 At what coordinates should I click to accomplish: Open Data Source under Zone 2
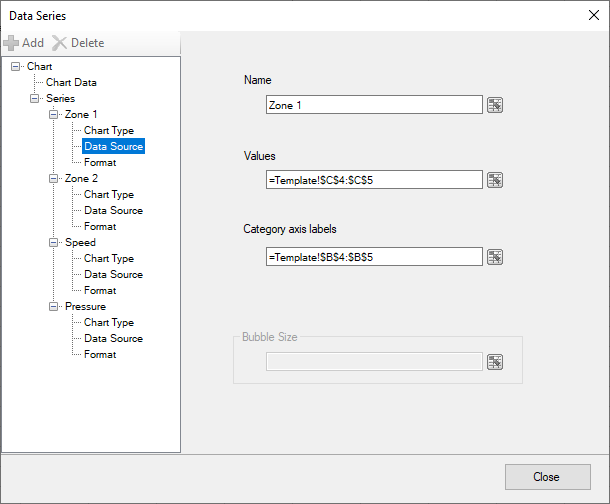[x=114, y=210]
